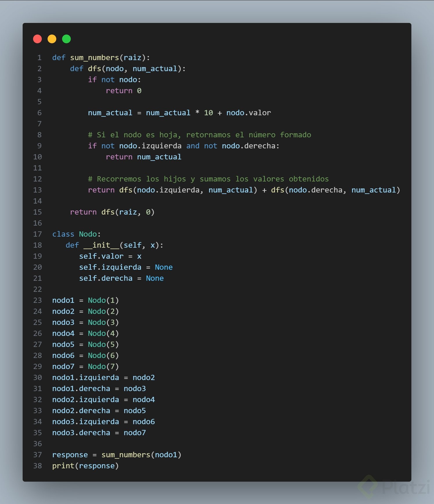Image resolution: width=434 pixels, height=504 pixels.
Task: Select the 'class Nodo:' declaration
Action: (x=76, y=234)
